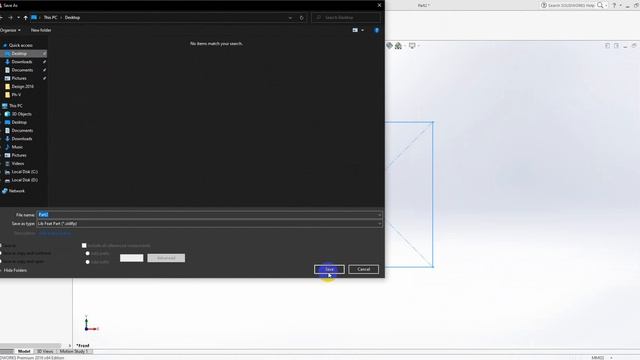The image size is (640, 360).
Task: Switch to the Motion Study 1 tab
Action: 74,351
